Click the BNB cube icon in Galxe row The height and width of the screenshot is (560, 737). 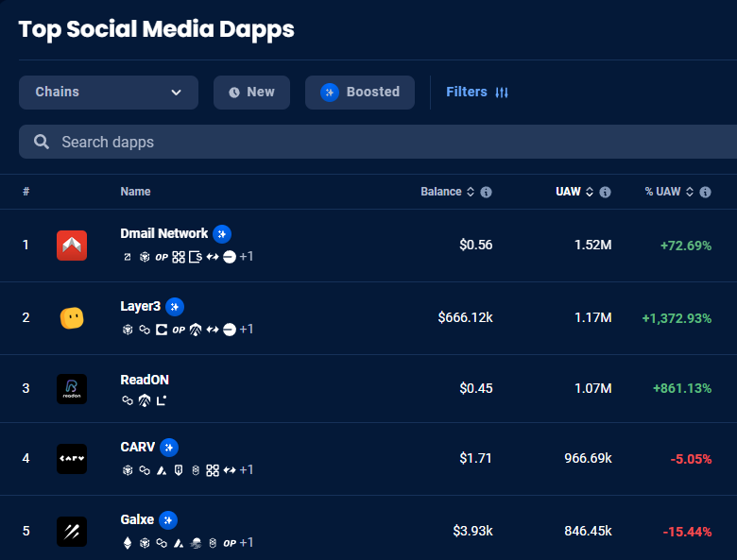coord(145,543)
